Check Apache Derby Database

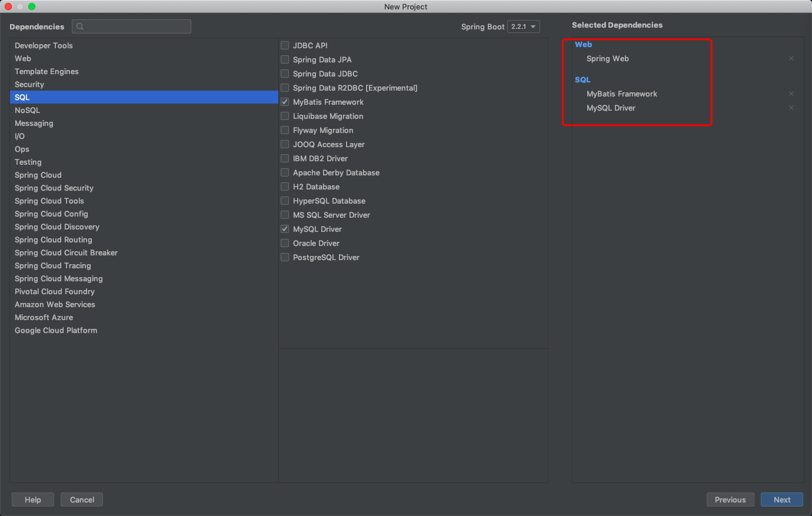[285, 172]
